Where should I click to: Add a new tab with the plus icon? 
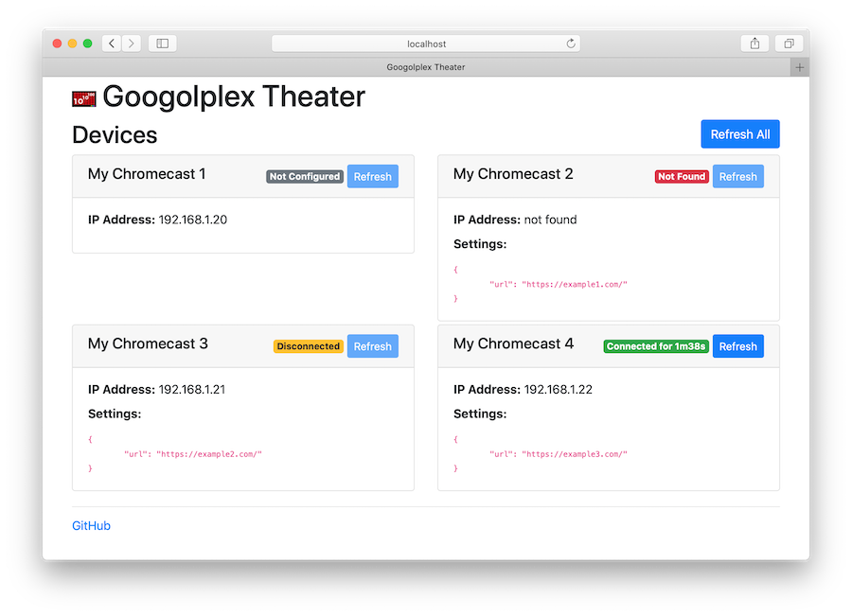click(799, 67)
